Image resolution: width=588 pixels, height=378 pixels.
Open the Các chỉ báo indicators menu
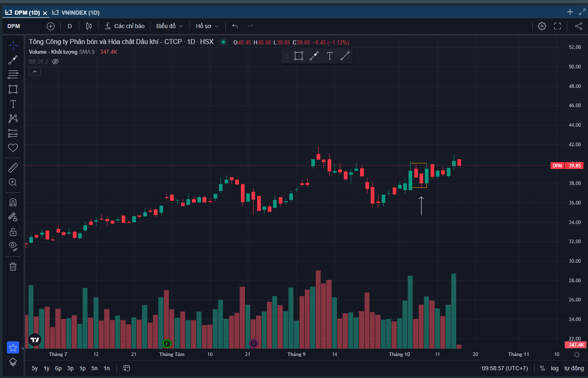pos(125,26)
